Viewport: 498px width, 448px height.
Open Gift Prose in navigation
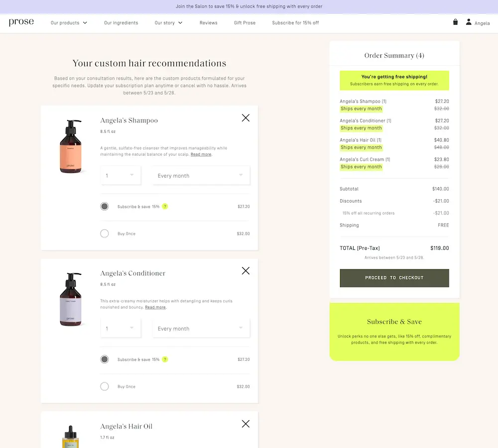click(245, 23)
